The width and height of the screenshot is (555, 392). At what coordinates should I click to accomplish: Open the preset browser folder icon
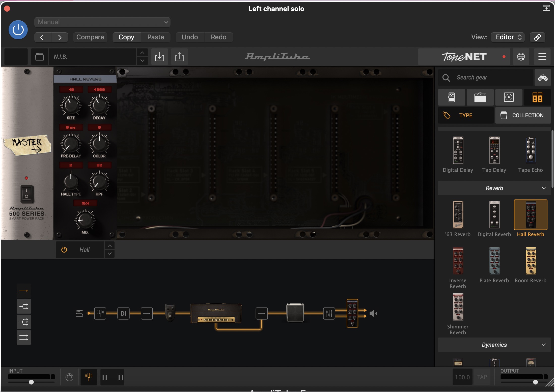pos(40,57)
